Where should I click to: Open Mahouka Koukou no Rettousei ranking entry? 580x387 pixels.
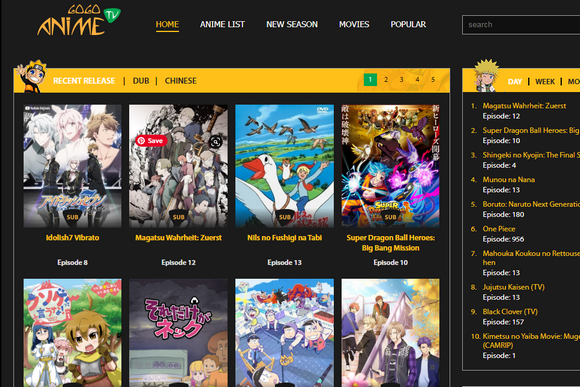[x=531, y=258]
